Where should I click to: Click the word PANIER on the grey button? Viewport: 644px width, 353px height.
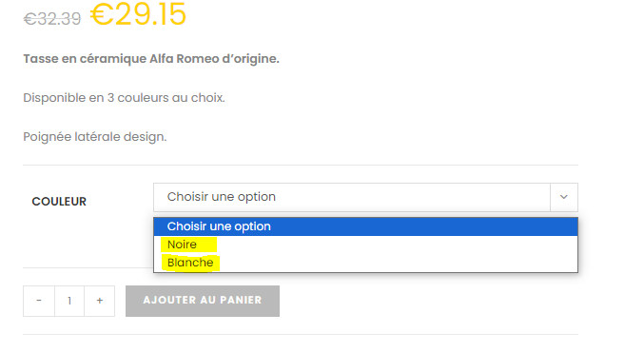(241, 300)
